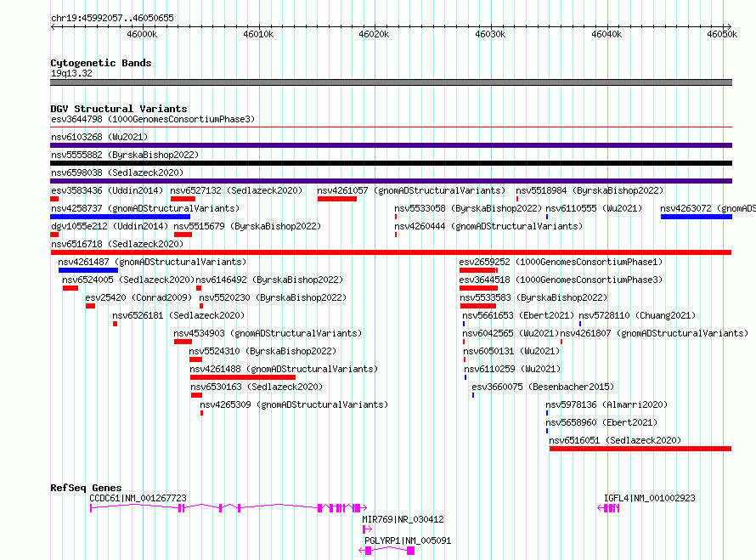Click the MIR769 gene arrow glyph
The image size is (756, 560).
tap(367, 529)
